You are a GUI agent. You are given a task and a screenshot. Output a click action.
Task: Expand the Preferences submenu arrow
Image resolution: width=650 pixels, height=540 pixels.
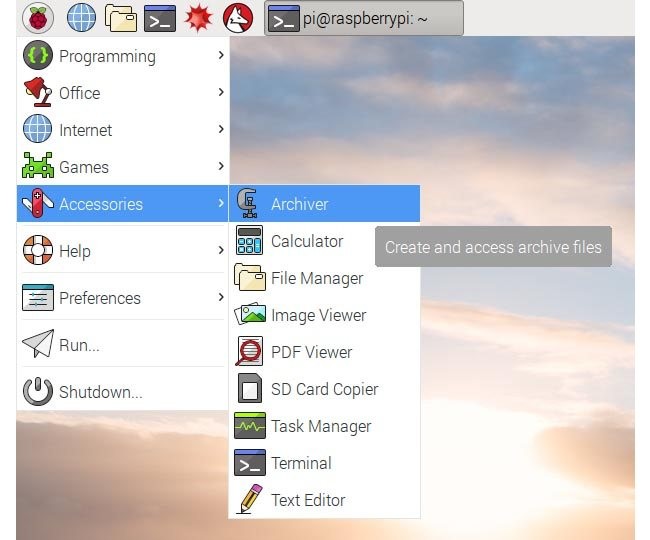[221, 297]
